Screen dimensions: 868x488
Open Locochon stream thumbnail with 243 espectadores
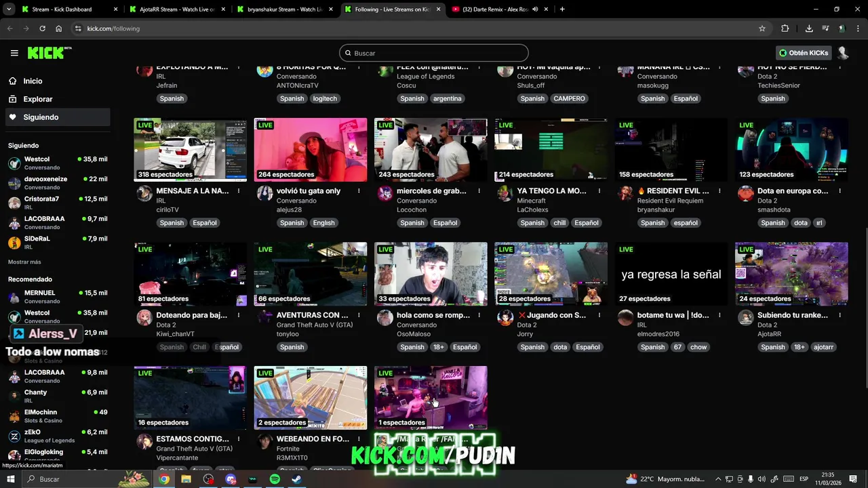[431, 150]
